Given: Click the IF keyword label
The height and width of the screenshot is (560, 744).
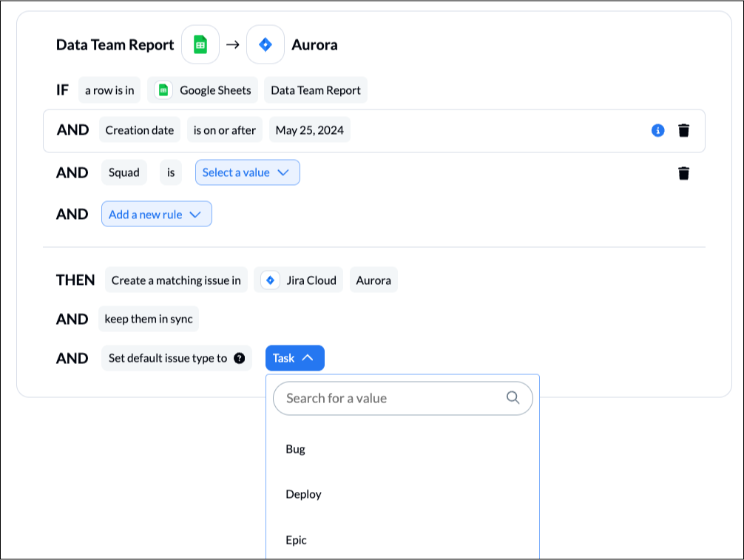Looking at the screenshot, I should coord(62,90).
